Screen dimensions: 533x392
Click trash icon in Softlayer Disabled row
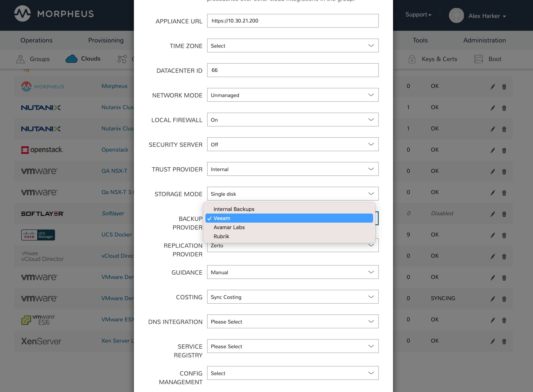coord(504,214)
